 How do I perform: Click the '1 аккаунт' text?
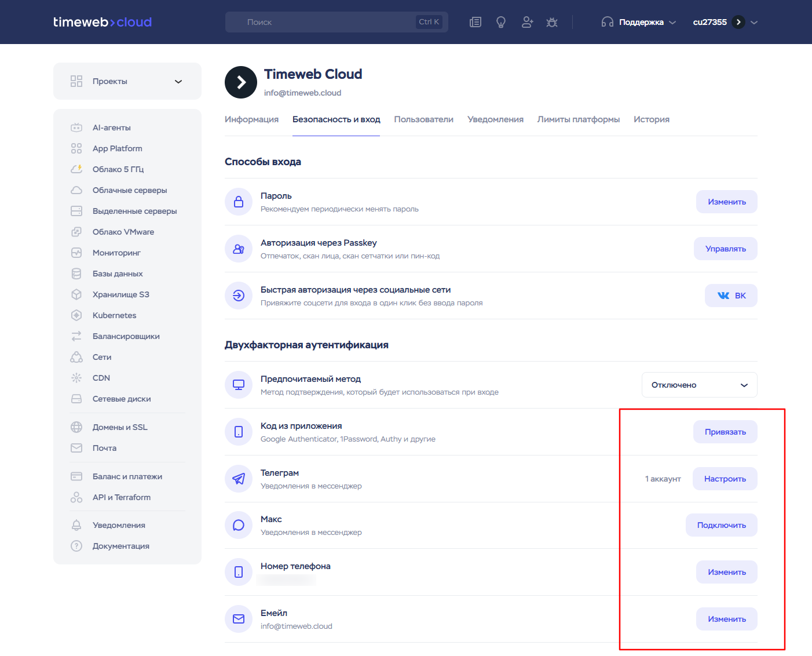[x=663, y=479]
